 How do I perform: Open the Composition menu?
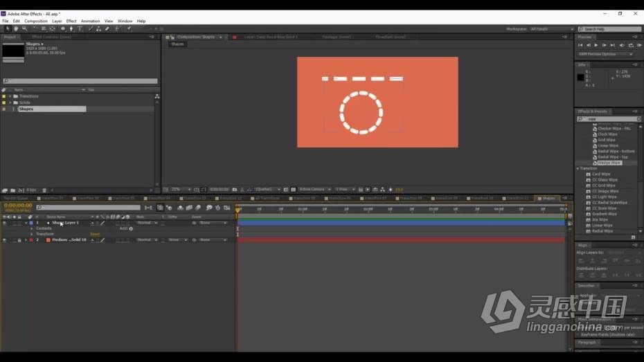(36, 21)
